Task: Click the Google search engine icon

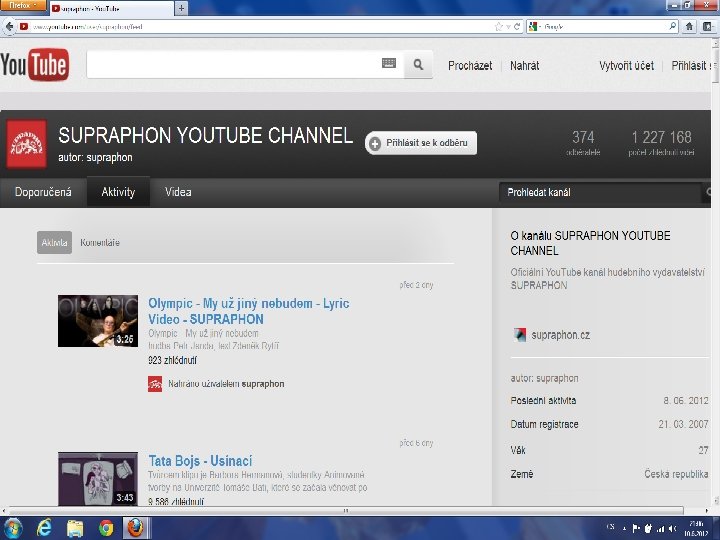Action: [x=533, y=27]
